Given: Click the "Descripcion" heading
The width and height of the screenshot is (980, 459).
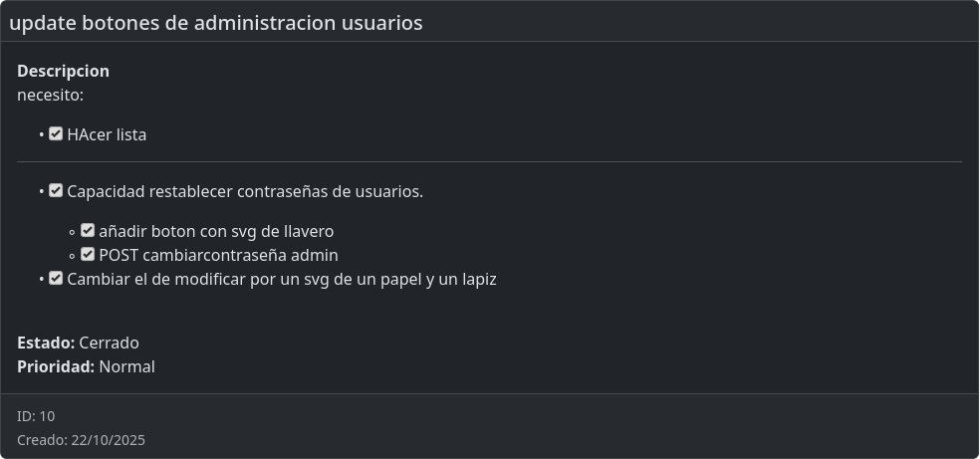Looking at the screenshot, I should (x=63, y=71).
